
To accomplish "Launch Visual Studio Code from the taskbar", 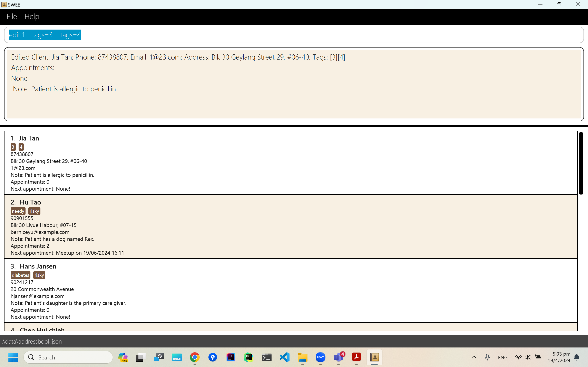I will click(285, 357).
